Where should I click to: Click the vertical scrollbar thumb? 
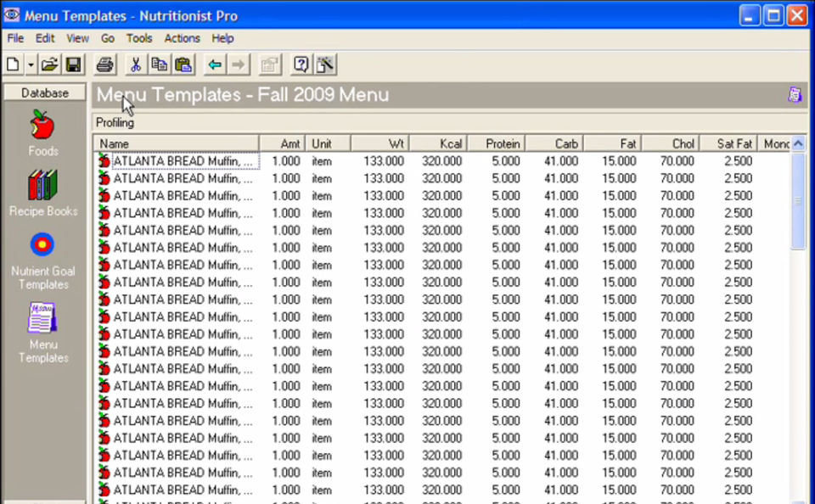[x=798, y=201]
